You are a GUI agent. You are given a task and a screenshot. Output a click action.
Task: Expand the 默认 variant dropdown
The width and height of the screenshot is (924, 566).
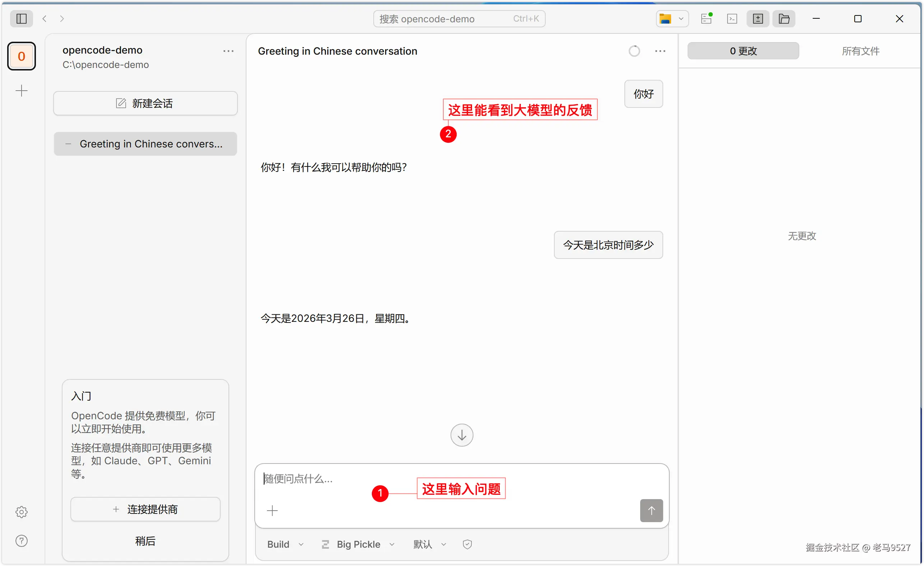click(x=429, y=544)
